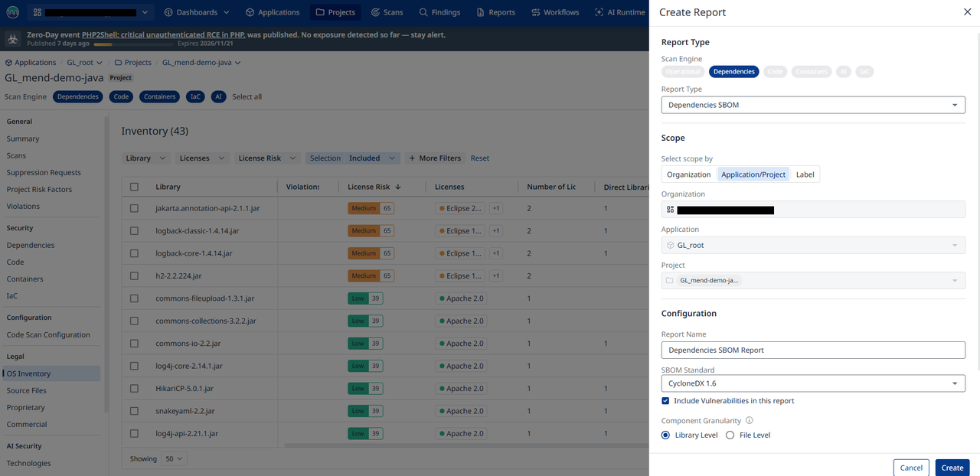Viewport: 980px width, 476px height.
Task: Open the Showing 50 rows-per-page dropdown
Action: point(175,459)
